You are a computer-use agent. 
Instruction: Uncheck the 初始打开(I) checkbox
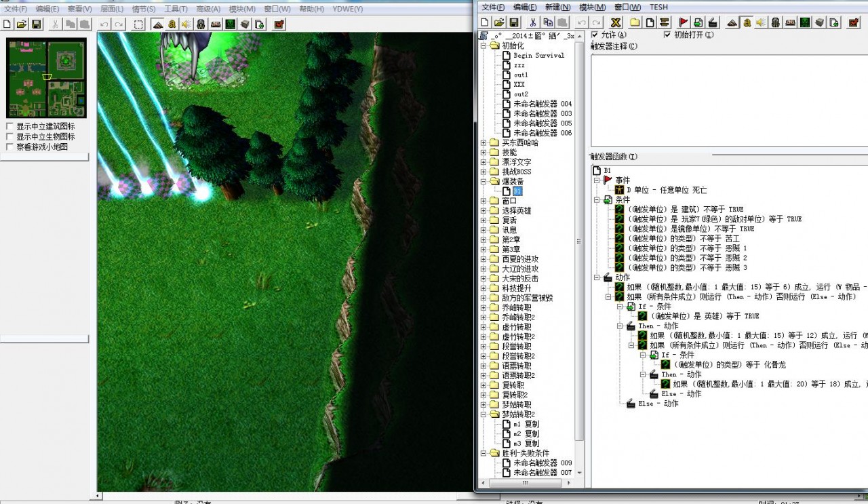[667, 35]
